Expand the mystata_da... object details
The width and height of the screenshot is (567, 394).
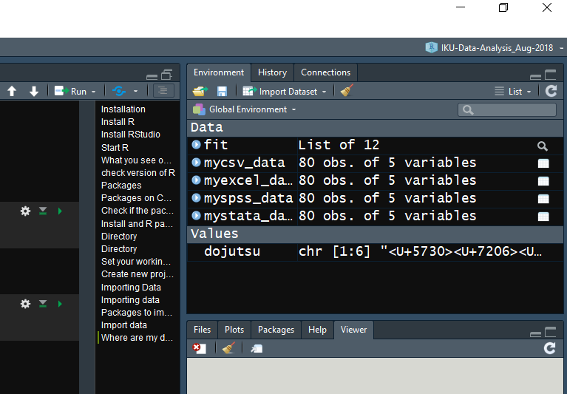point(196,215)
